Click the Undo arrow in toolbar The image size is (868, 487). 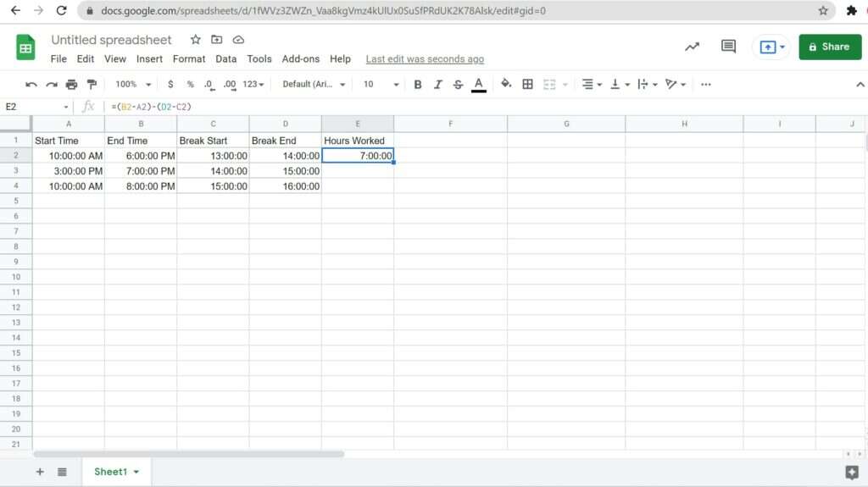31,85
